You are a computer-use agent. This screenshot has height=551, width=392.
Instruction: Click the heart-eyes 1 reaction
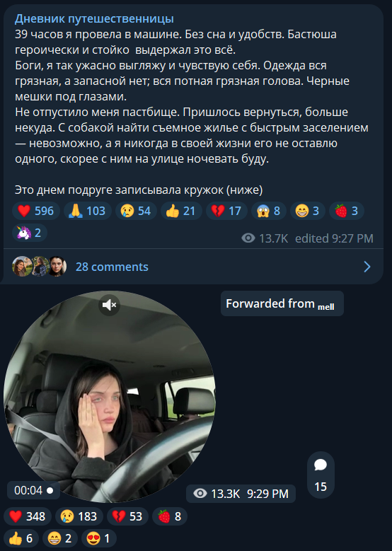pyautogui.click(x=99, y=538)
